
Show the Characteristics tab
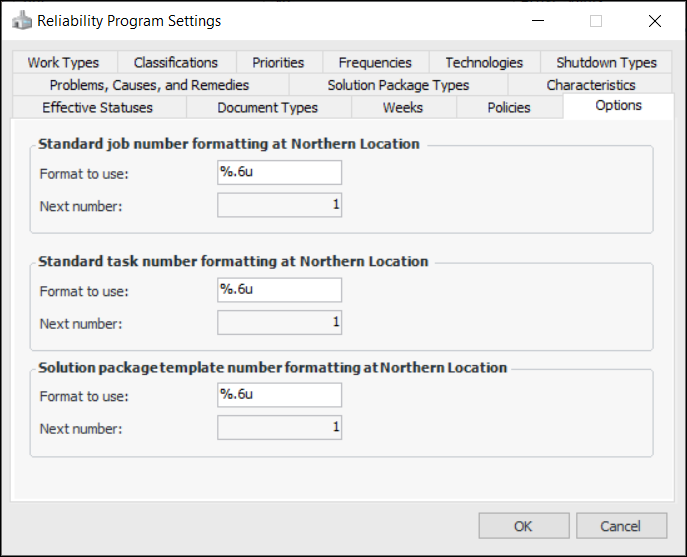[x=591, y=85]
